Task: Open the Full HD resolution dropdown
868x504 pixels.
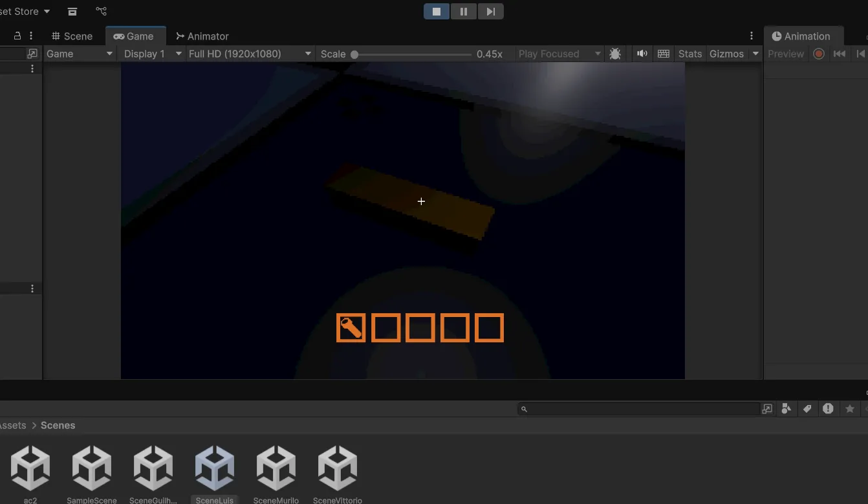Action: [x=248, y=54]
